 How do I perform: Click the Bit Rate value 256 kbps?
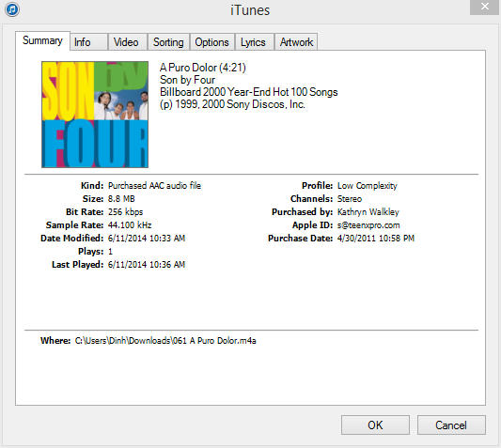click(125, 211)
